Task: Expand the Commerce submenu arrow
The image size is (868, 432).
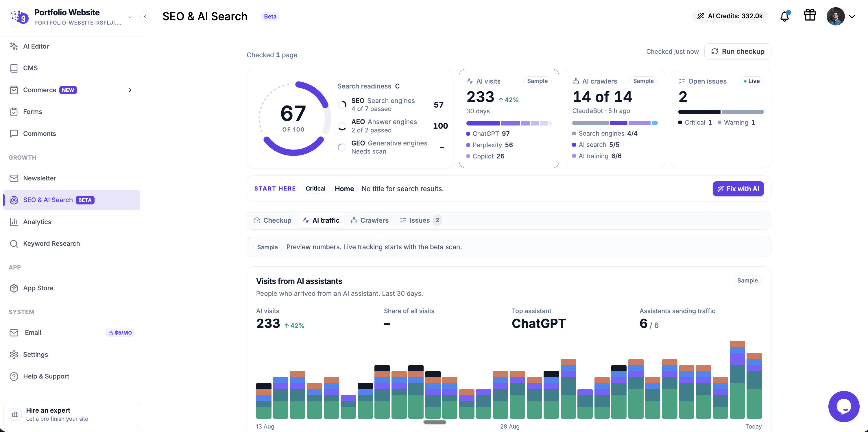Action: click(130, 90)
